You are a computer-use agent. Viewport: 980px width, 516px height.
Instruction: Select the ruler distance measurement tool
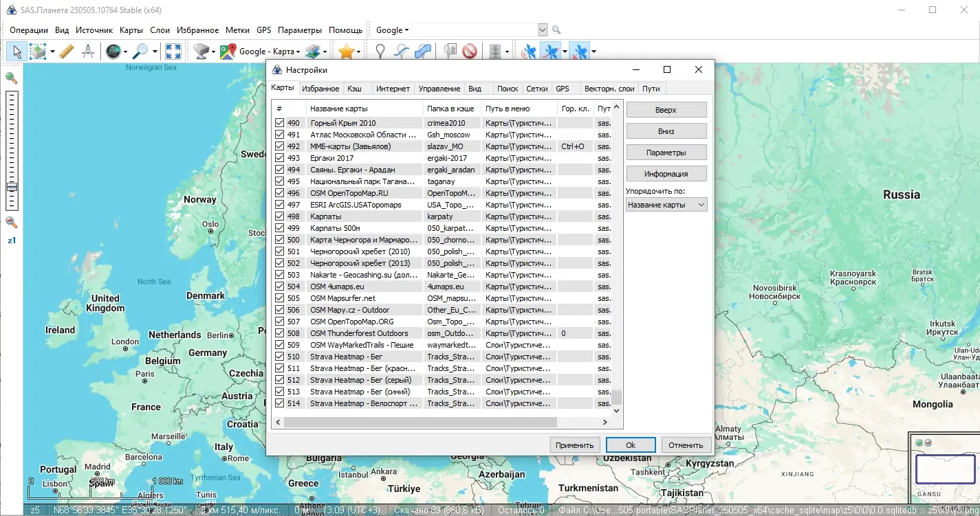[66, 52]
